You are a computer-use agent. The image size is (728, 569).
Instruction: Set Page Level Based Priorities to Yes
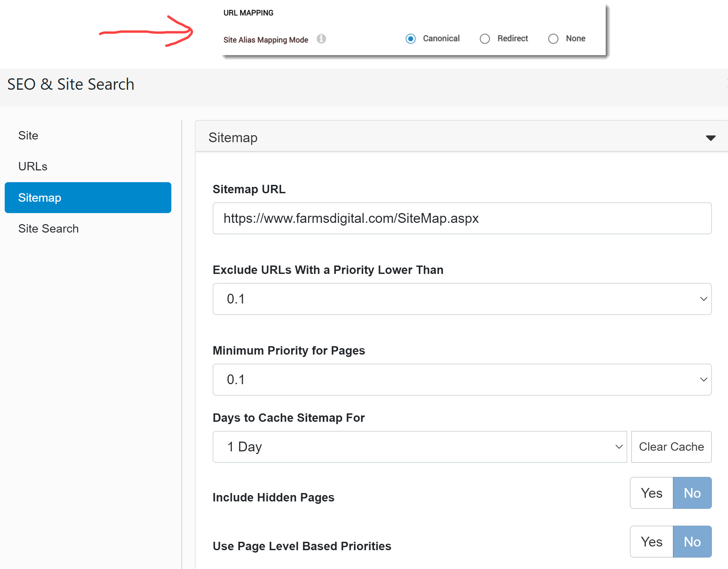coord(651,541)
